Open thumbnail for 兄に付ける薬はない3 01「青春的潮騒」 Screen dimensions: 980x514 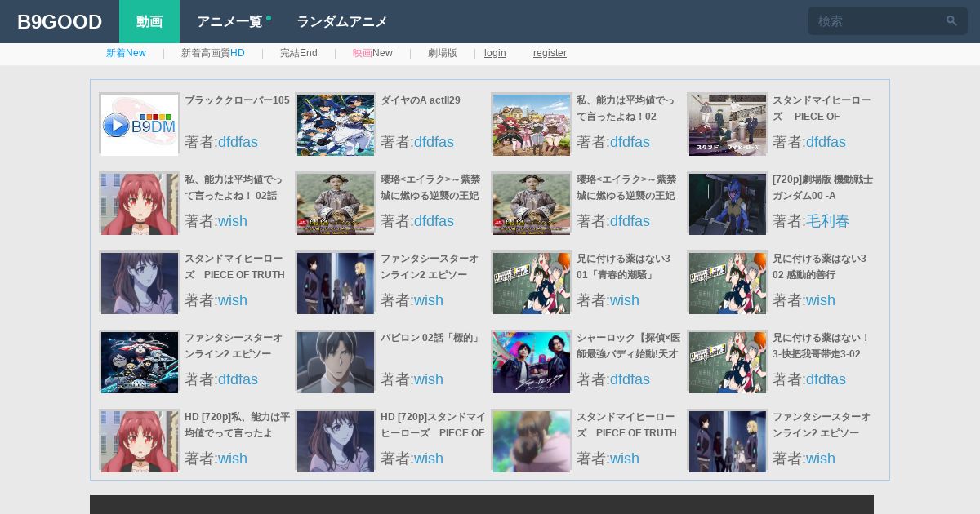coord(532,282)
